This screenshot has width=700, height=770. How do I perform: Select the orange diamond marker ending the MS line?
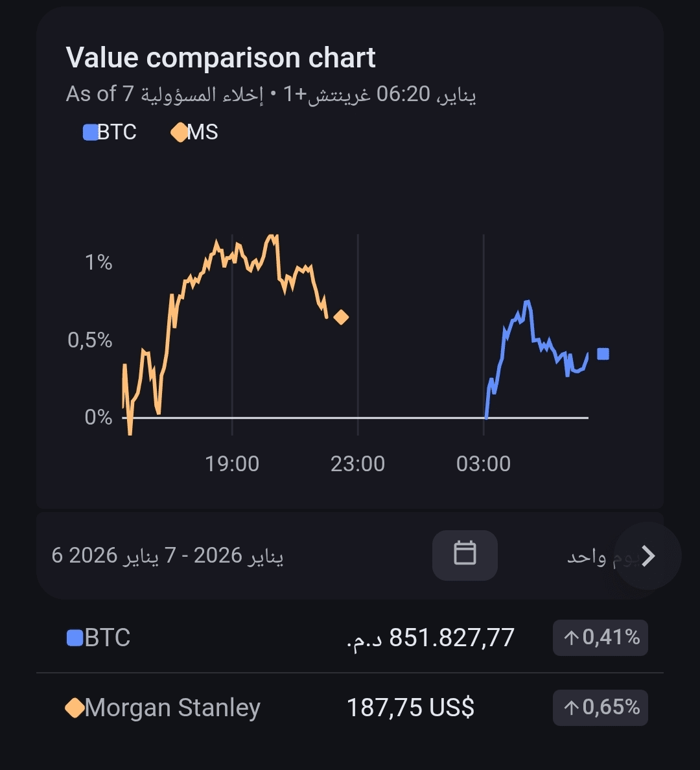(x=340, y=317)
